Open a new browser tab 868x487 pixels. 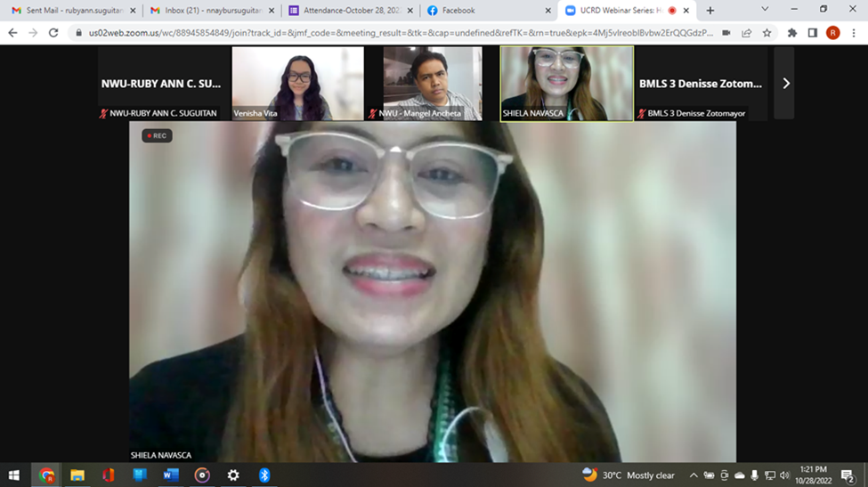(710, 11)
